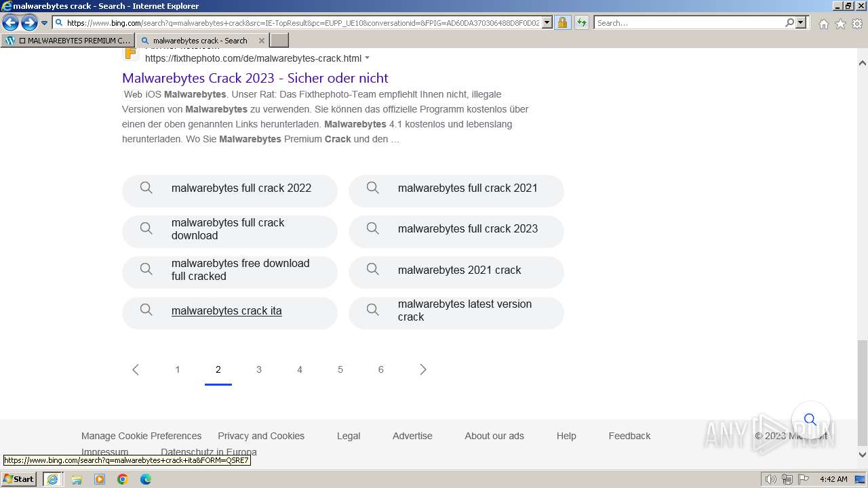Refresh the page with the green arrows icon
868x488 pixels.
582,23
